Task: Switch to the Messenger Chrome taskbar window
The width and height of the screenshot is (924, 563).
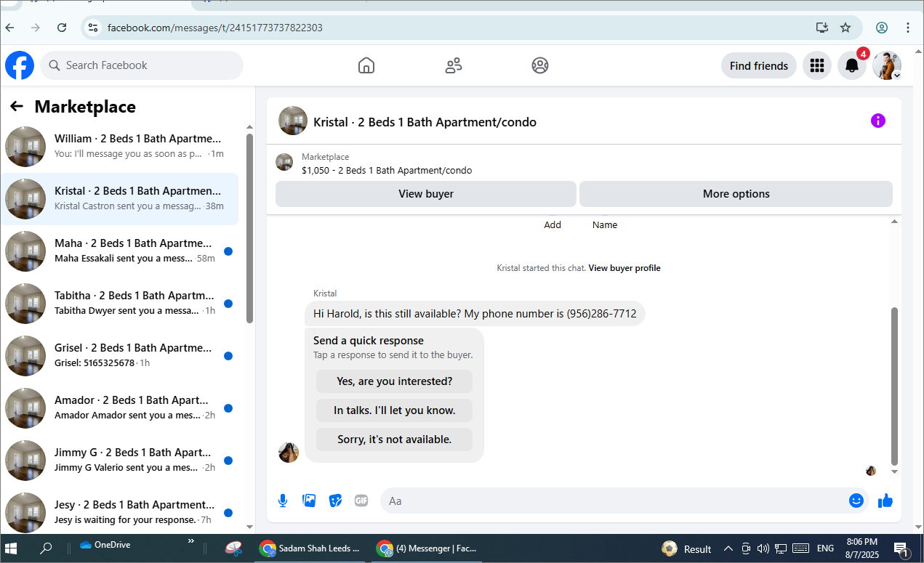Action: [x=428, y=548]
